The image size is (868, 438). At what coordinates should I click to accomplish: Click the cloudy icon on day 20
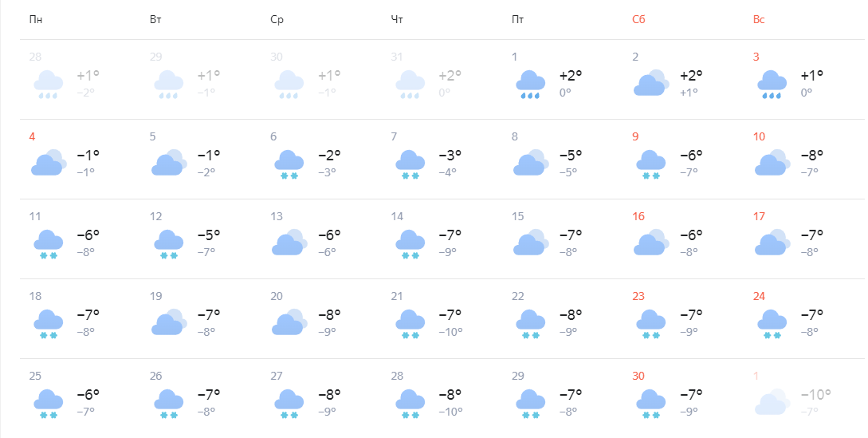[289, 322]
